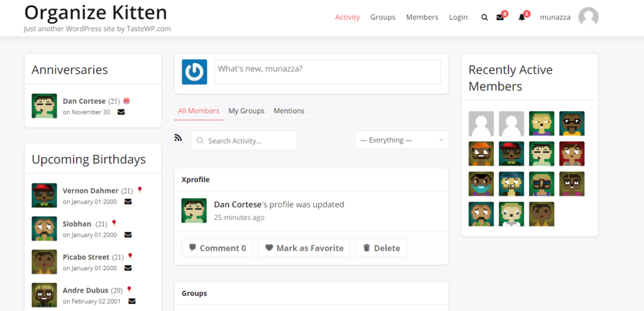Click envelope icon under Picabo Street
Viewport: 644px width, 311px height.
coord(128,268)
